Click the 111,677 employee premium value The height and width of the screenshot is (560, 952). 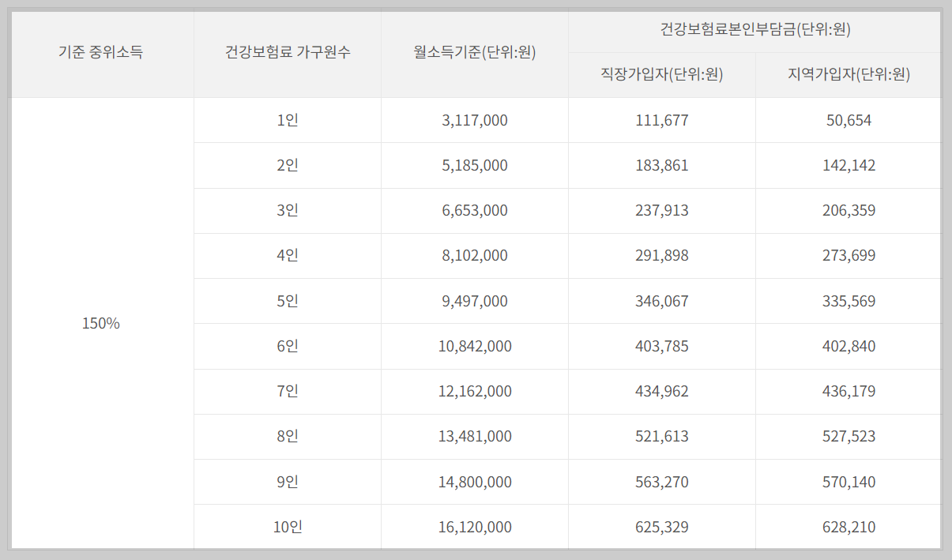click(x=661, y=120)
